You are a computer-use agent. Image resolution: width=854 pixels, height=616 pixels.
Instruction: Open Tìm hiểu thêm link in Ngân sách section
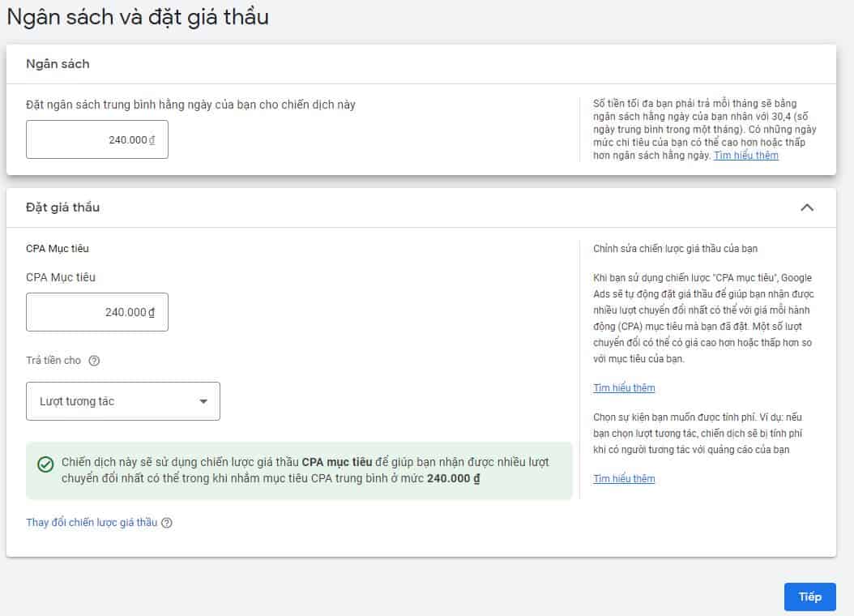click(x=745, y=156)
